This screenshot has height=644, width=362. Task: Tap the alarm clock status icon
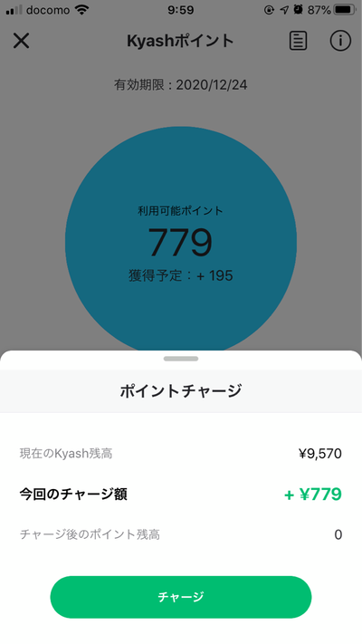click(x=299, y=9)
